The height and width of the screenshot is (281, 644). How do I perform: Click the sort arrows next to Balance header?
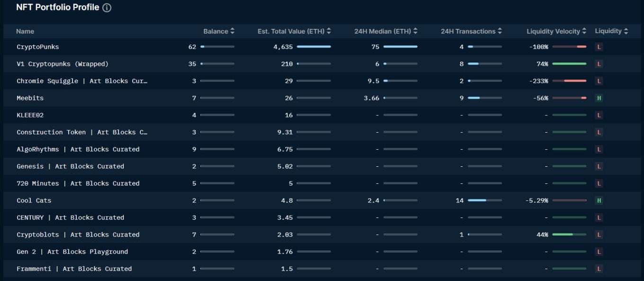(232, 31)
